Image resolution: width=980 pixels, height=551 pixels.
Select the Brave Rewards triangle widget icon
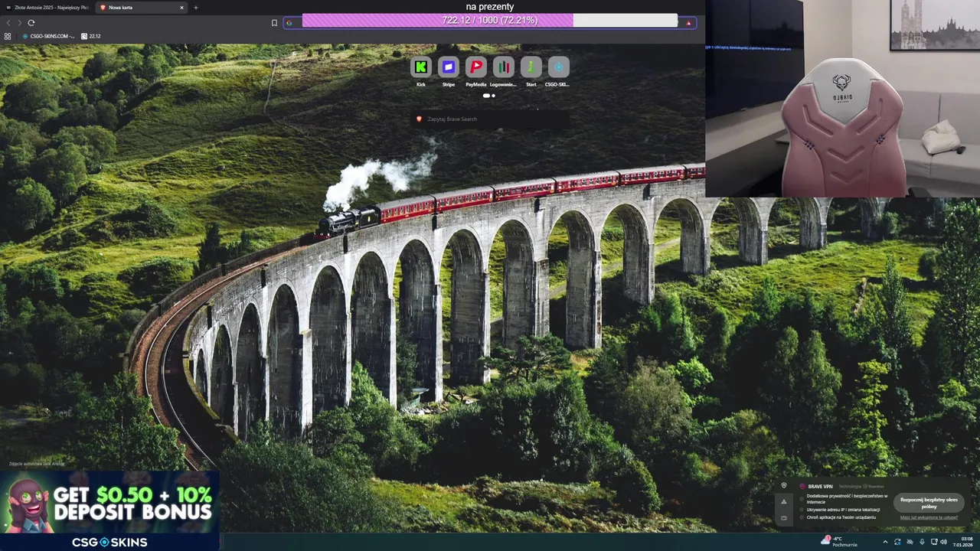(x=783, y=502)
